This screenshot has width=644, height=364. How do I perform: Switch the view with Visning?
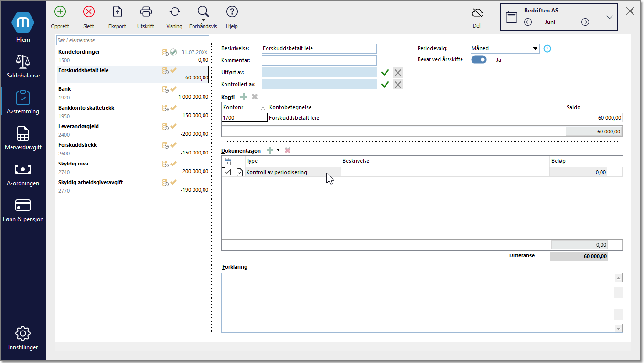174,18
